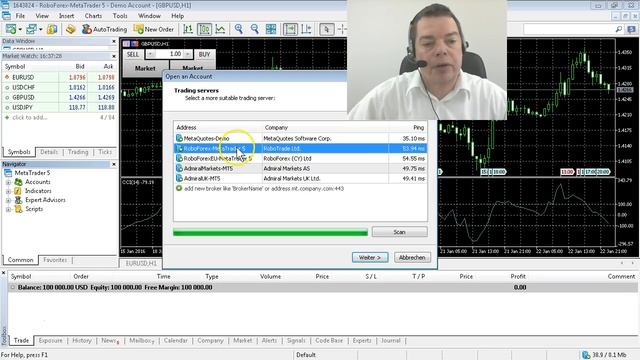The height and width of the screenshot is (360, 640).
Task: Open the File menu
Action: point(20,16)
